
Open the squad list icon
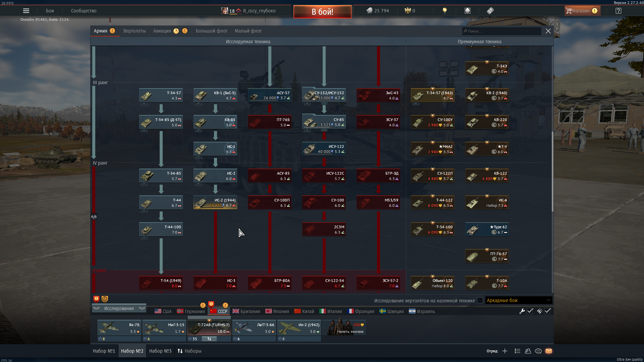point(518,351)
